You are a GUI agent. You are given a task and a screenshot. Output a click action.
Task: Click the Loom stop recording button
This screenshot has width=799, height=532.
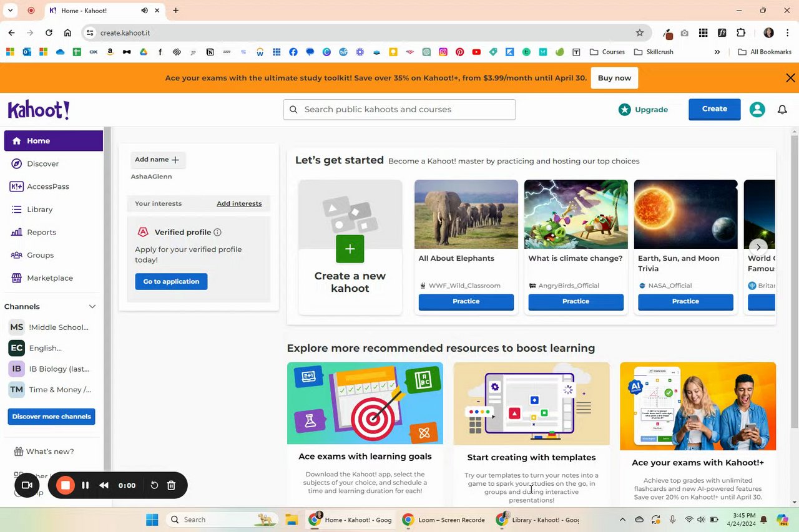coord(65,485)
